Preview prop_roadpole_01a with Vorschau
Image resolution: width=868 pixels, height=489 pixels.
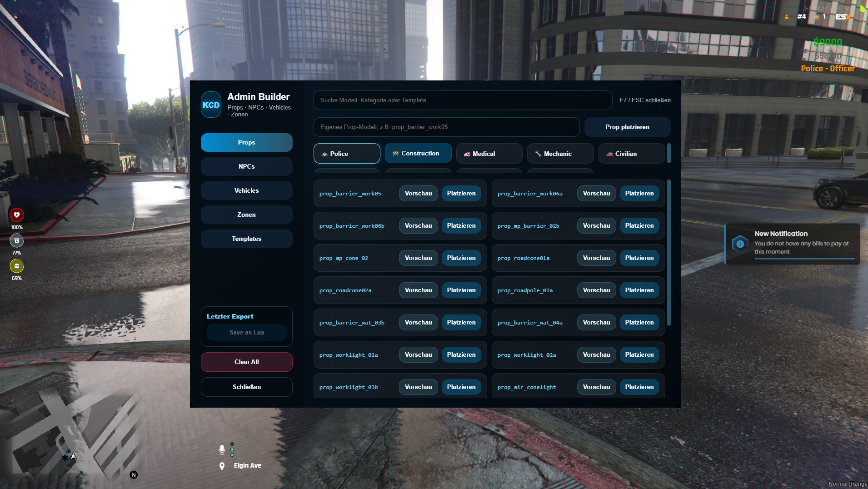pyautogui.click(x=597, y=290)
